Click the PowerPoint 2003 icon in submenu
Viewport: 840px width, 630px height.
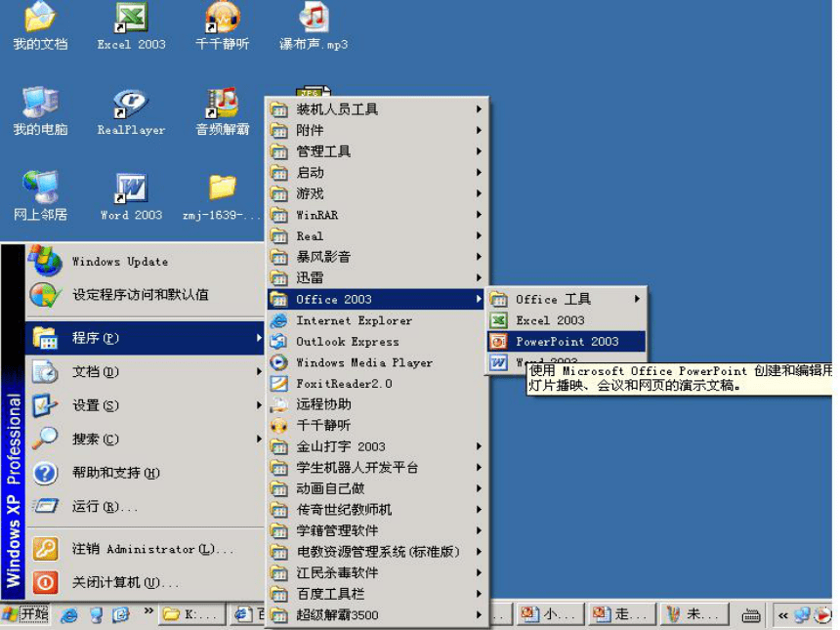pos(498,341)
